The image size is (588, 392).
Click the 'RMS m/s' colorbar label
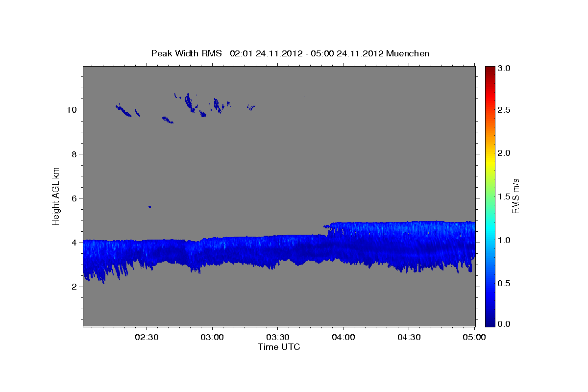tap(515, 196)
